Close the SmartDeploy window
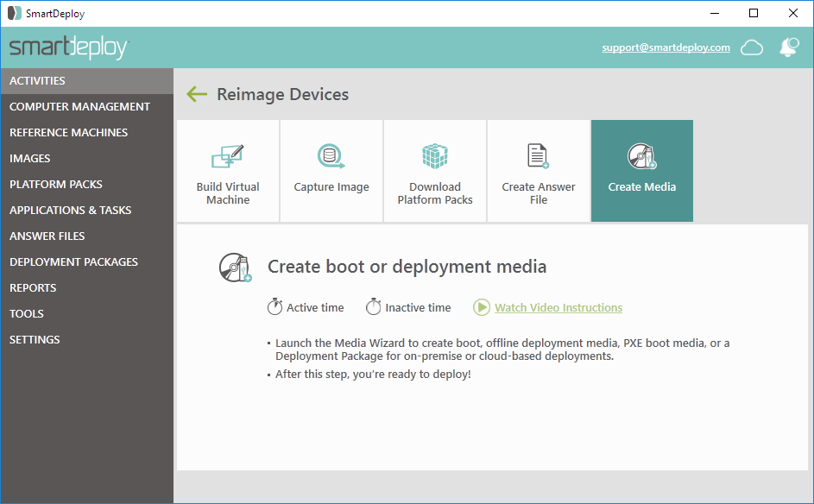This screenshot has height=504, width=814. (x=793, y=14)
